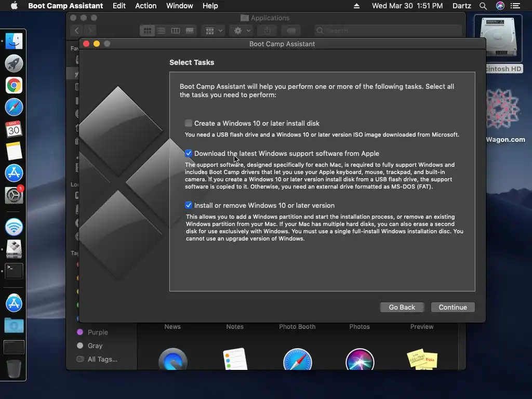Open the Safari compass in the Dock

[14, 107]
